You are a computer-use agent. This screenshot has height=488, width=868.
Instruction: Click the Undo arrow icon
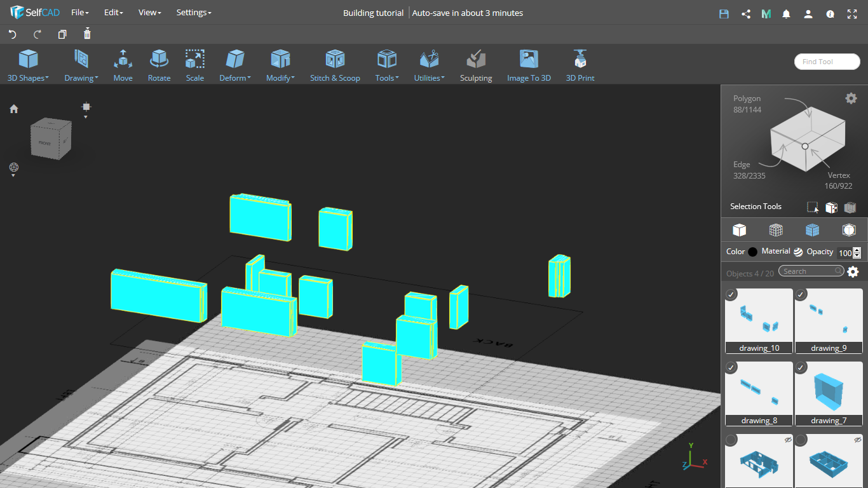pyautogui.click(x=12, y=34)
